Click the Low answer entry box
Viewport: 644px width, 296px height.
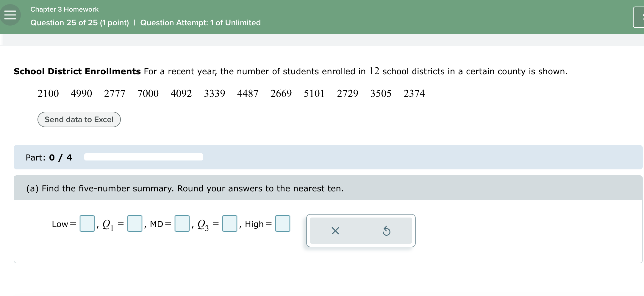(87, 223)
